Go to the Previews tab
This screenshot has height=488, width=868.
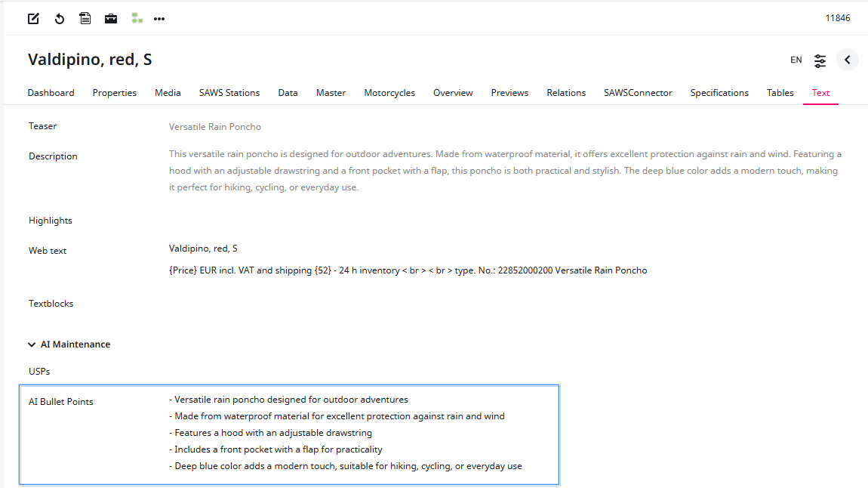(x=509, y=93)
